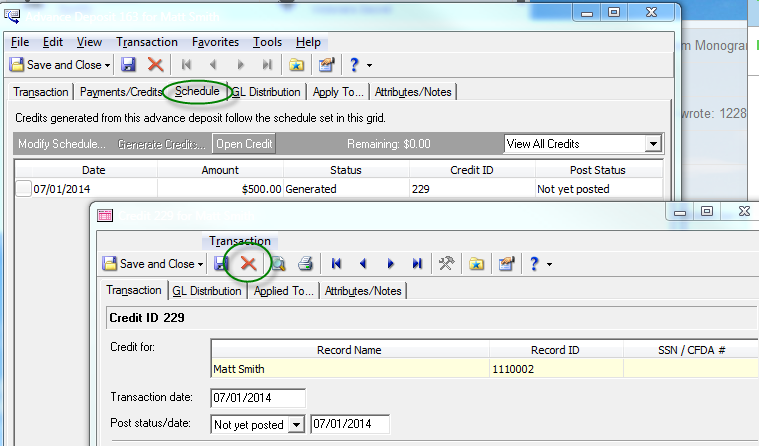Viewport: 759px width, 446px height.
Task: Click the Transaction date input field
Action: coord(258,398)
